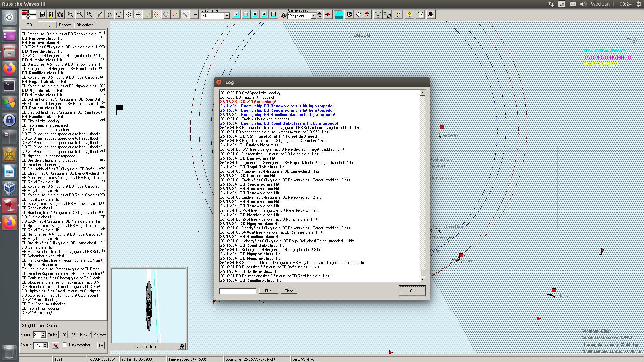Click the Sq max speed button
The height and width of the screenshot is (362, 644).
coord(100,335)
